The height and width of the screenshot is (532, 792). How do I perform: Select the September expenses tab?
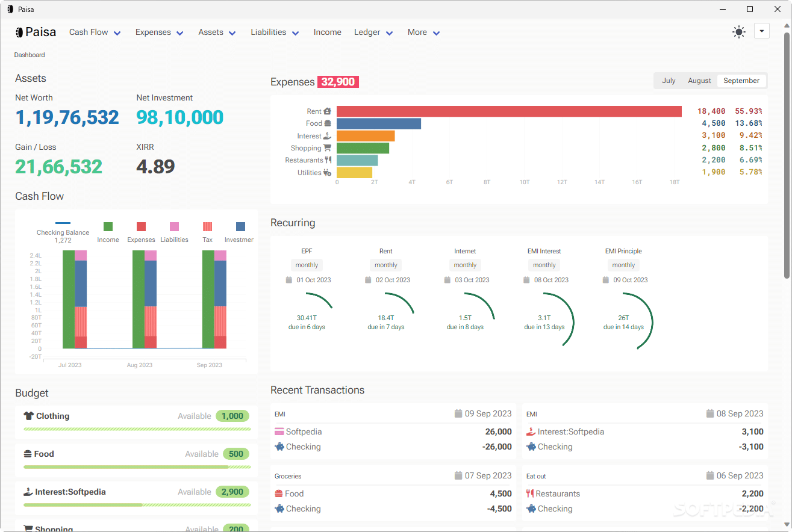741,81
